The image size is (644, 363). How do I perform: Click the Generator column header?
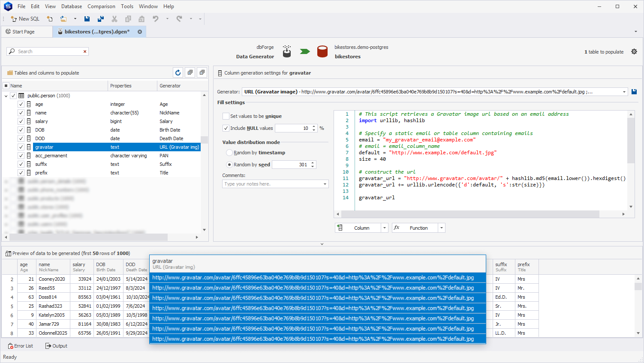point(179,86)
